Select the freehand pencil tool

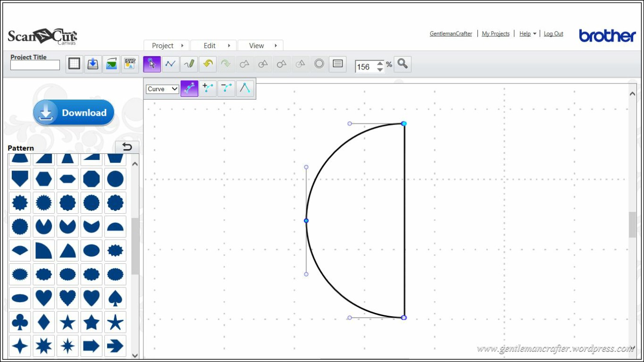(x=189, y=64)
